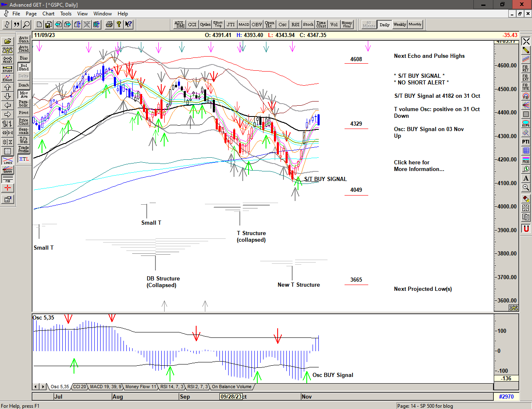
Task: Click the ELIPS ellipse tool
Action: click(x=526, y=124)
